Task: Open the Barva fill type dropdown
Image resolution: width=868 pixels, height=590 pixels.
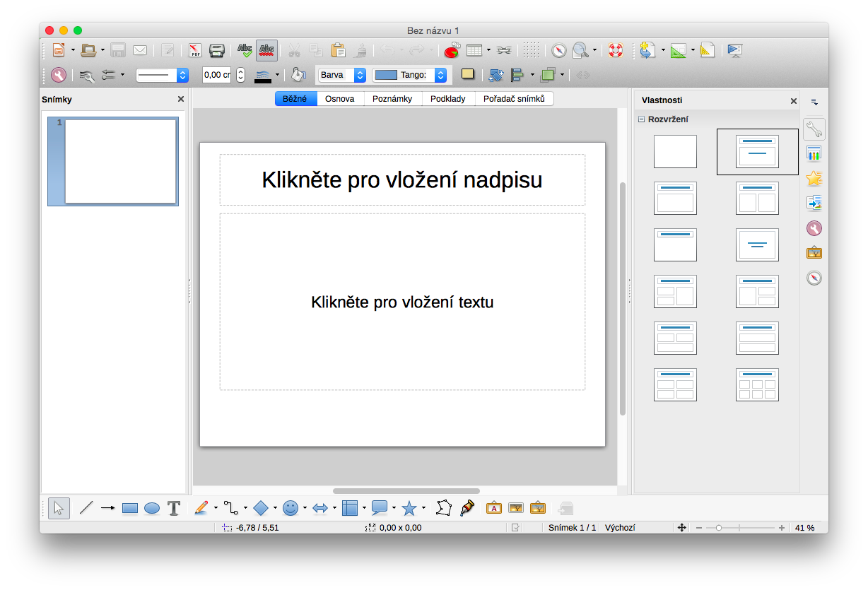Action: [x=342, y=74]
